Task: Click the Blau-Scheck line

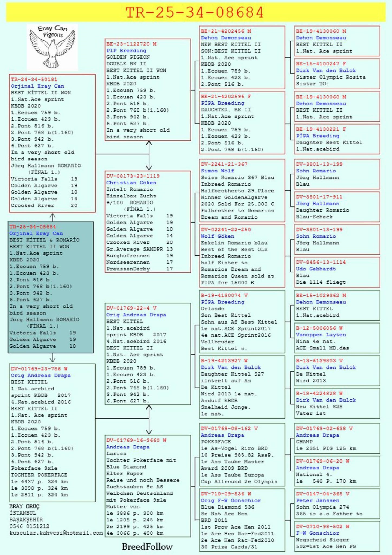Action: coord(314,217)
